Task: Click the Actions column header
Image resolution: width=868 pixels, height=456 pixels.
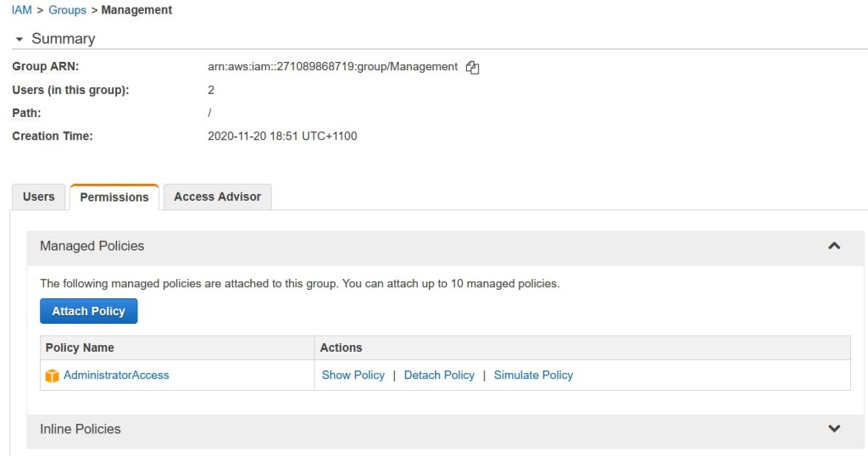Action: click(341, 348)
